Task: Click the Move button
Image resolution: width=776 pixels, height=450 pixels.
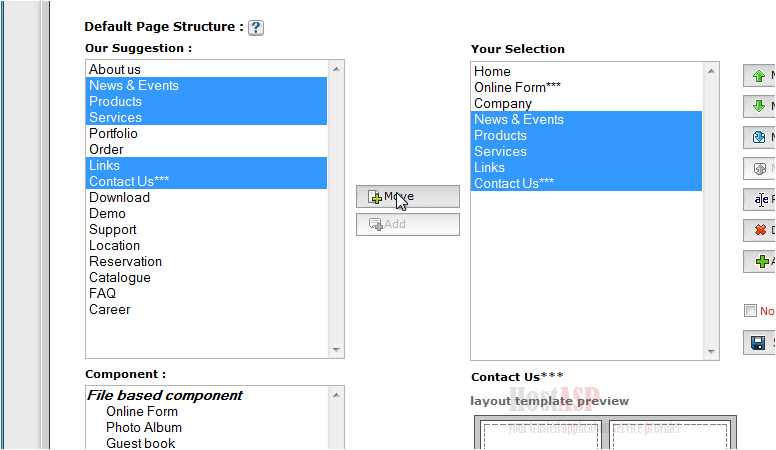Action: [408, 197]
